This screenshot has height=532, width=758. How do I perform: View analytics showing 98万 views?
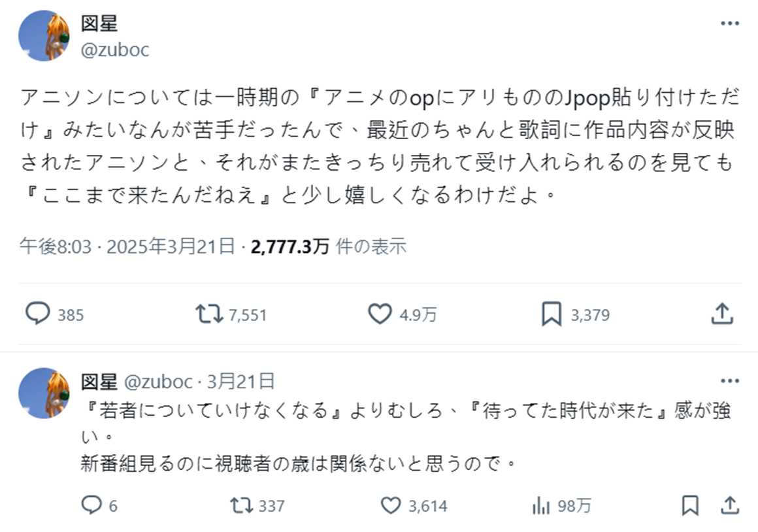pyautogui.click(x=541, y=505)
